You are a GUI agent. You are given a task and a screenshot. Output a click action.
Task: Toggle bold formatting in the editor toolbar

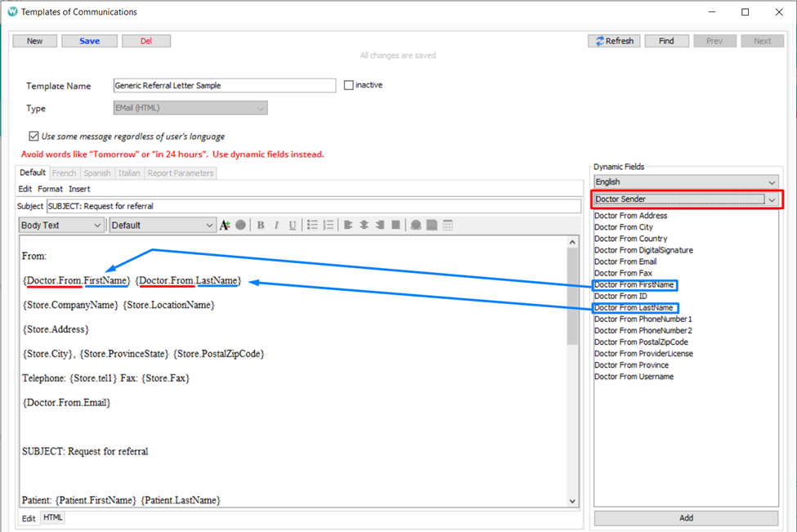point(261,225)
